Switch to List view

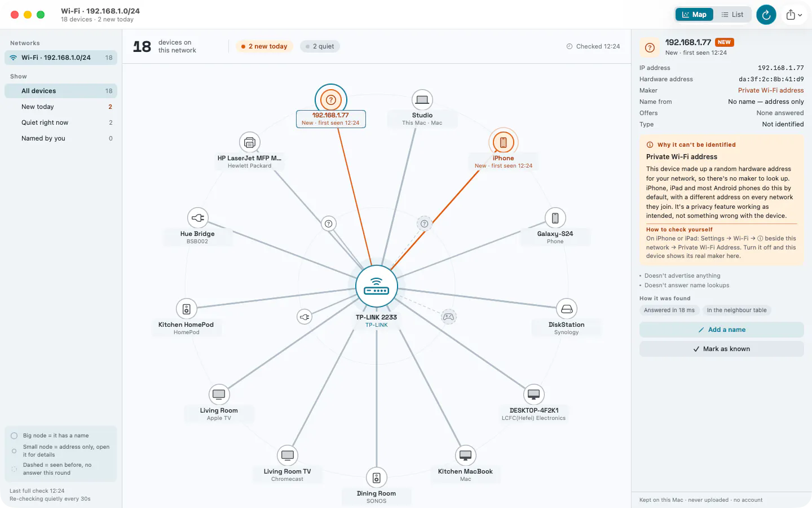(x=732, y=15)
